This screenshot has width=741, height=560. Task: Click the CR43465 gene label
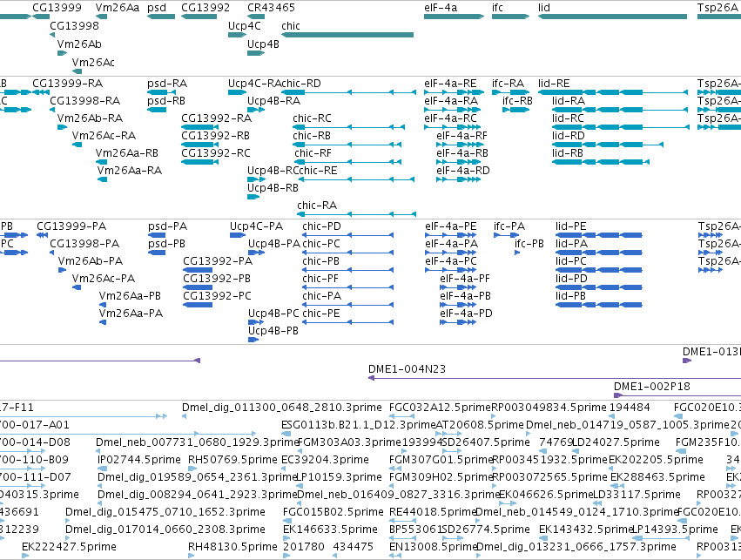[x=272, y=8]
